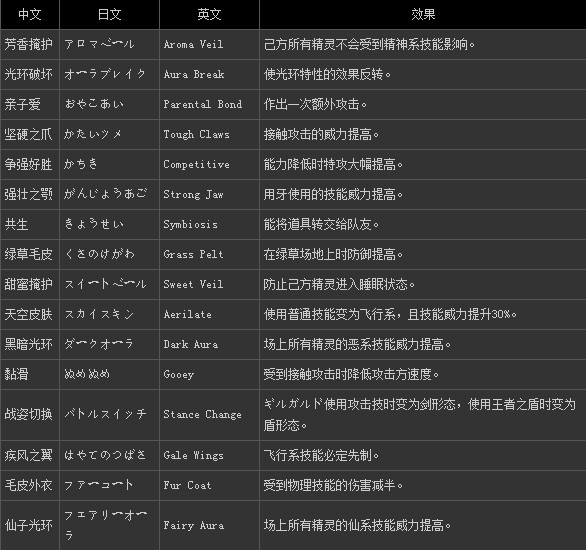
Task: Click the text 在绿草场地上时防御提高
Action: 333,254
